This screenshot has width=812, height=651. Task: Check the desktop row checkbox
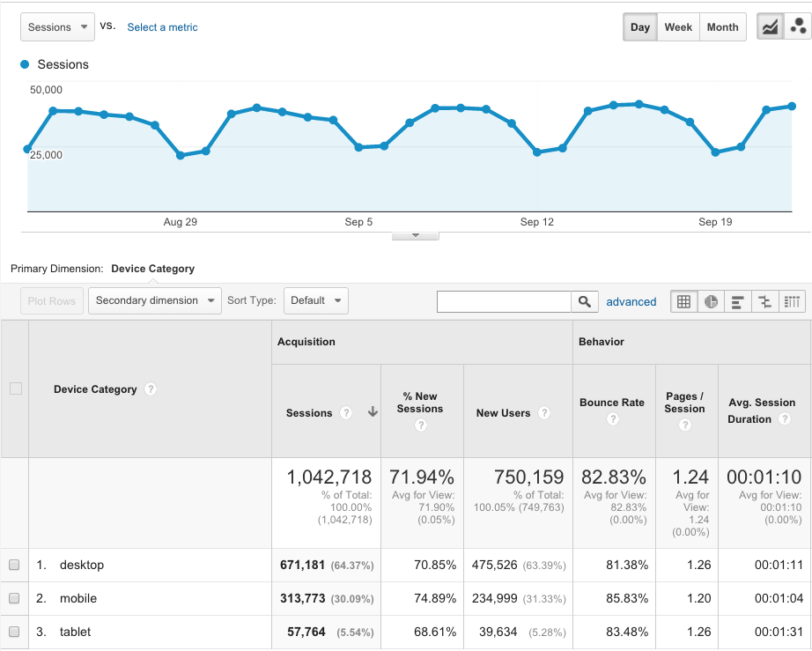(14, 565)
